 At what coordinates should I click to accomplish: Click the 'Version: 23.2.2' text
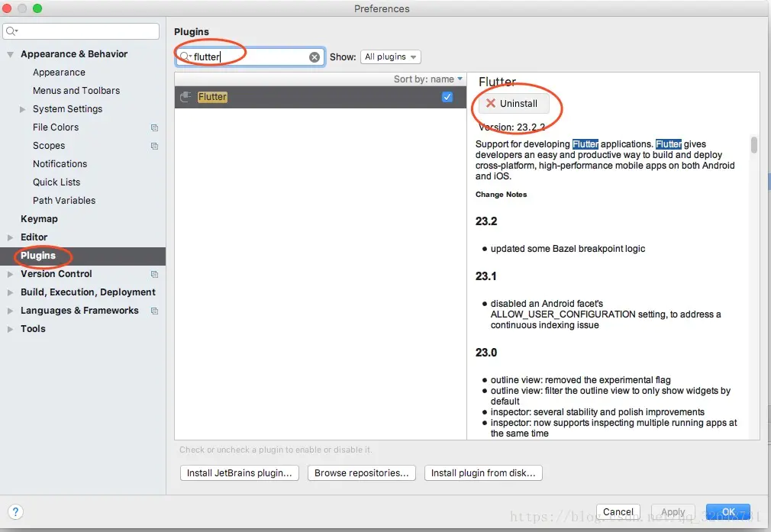(512, 127)
